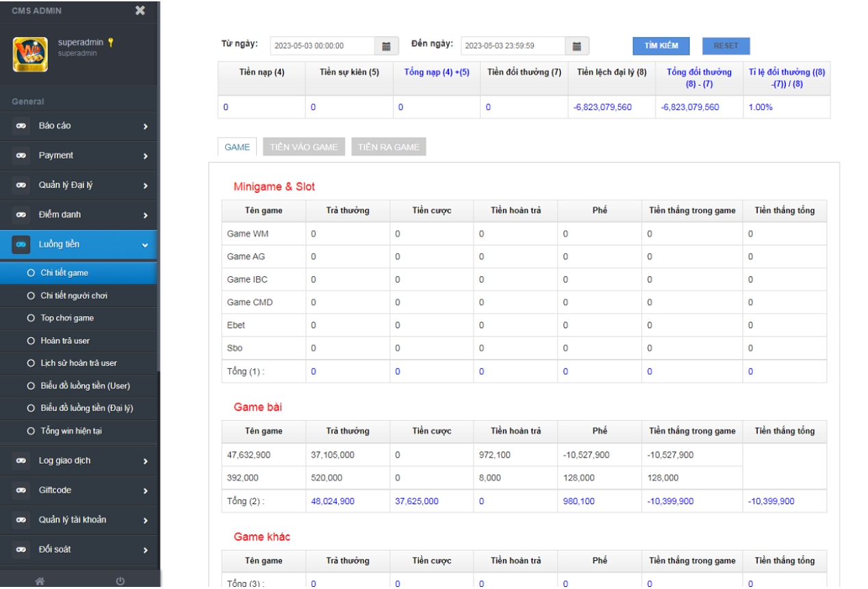Click the 37,105,000 cell in Game bài
868x589 pixels.
pyautogui.click(x=333, y=455)
